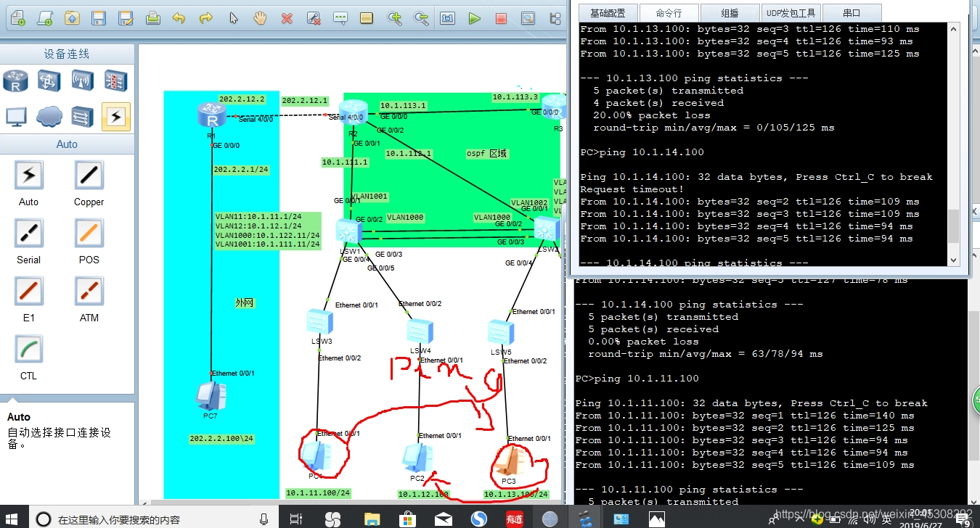Choose the E1 cable type
The image size is (980, 528).
pyautogui.click(x=29, y=291)
